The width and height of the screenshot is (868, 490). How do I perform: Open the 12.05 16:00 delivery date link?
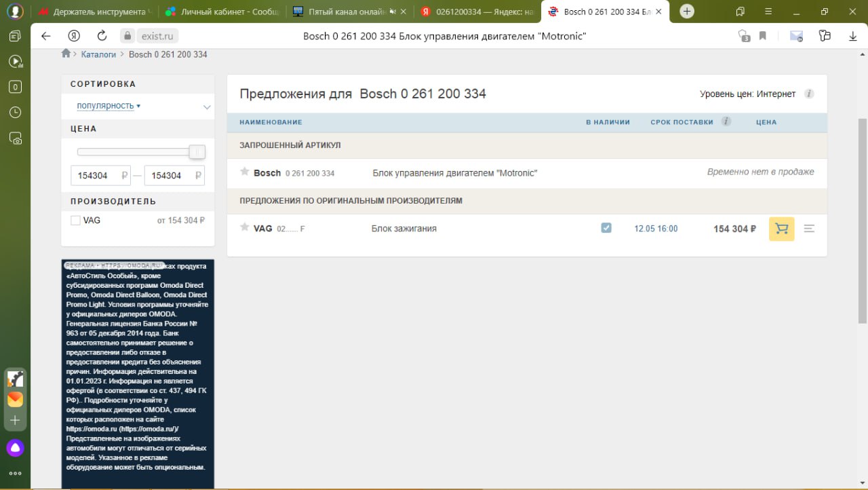(656, 229)
